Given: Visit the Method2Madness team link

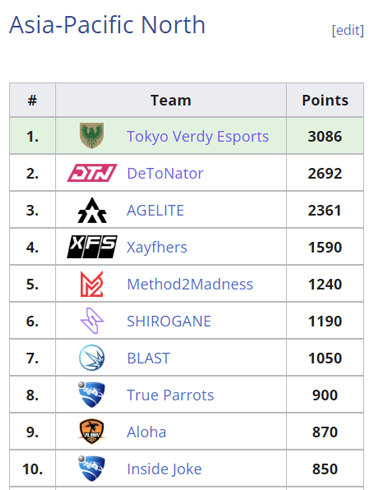Looking at the screenshot, I should coord(190,284).
